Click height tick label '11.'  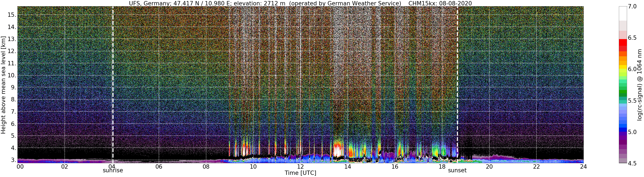tap(12, 63)
